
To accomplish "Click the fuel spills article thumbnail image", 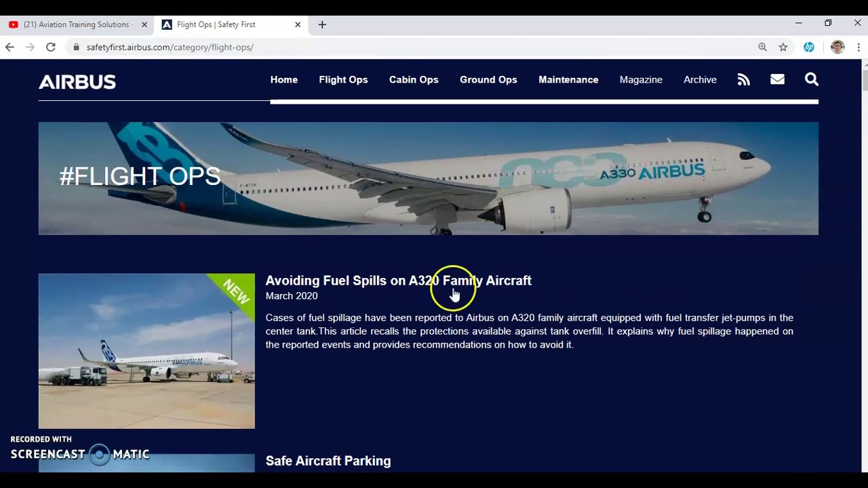I will tap(146, 351).
